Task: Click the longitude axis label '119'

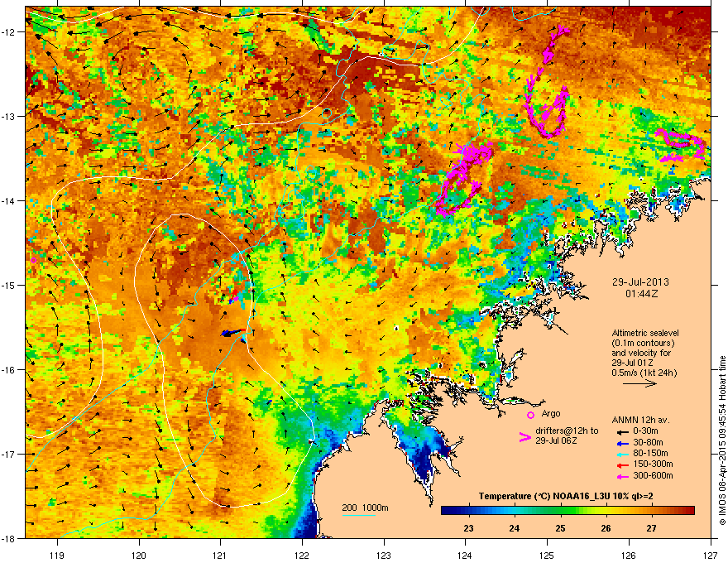Action: pos(57,555)
